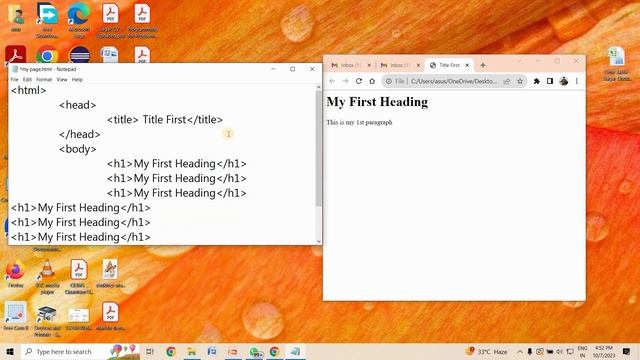This screenshot has width=640, height=360.
Task: Click the <head> opening tag line in Notepad
Action: [78, 105]
